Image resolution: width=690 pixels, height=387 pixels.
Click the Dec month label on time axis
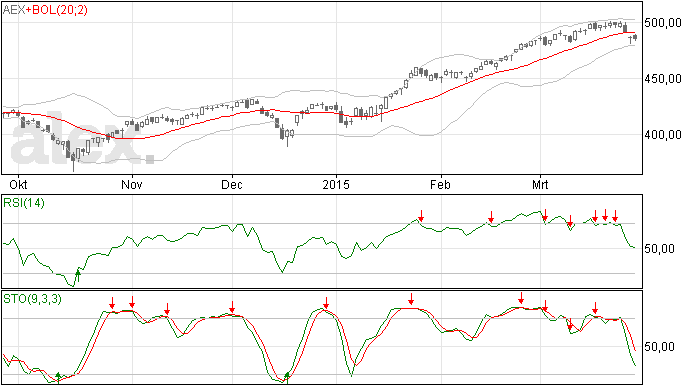(x=232, y=184)
